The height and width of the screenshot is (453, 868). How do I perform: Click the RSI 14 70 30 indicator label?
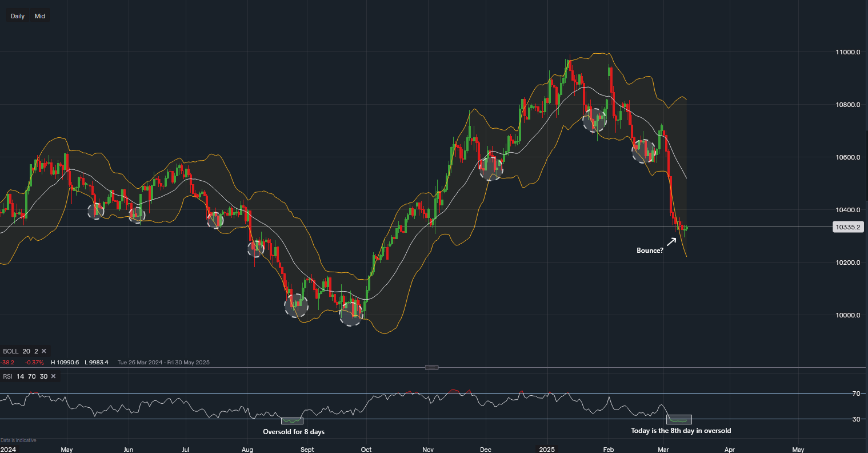(x=25, y=376)
